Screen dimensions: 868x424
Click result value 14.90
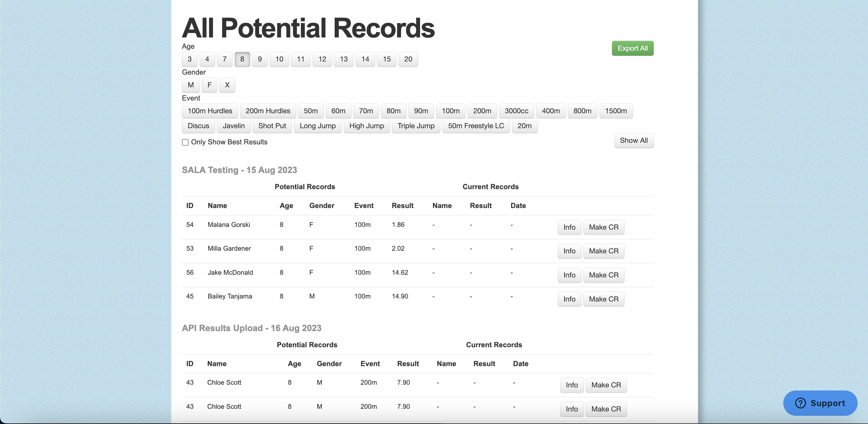click(400, 296)
